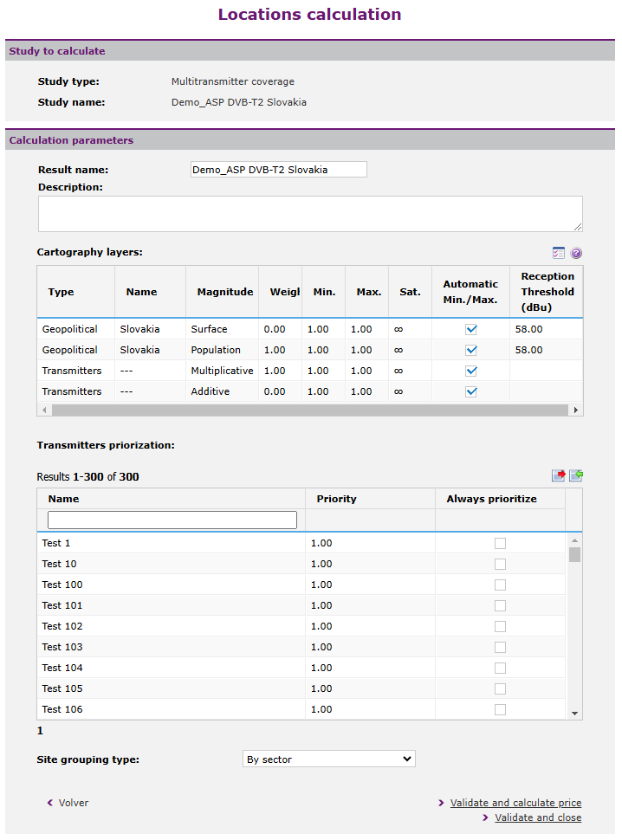Enable Always prioritize for Test 1
Screen dimensions: 622x840
pyautogui.click(x=500, y=543)
